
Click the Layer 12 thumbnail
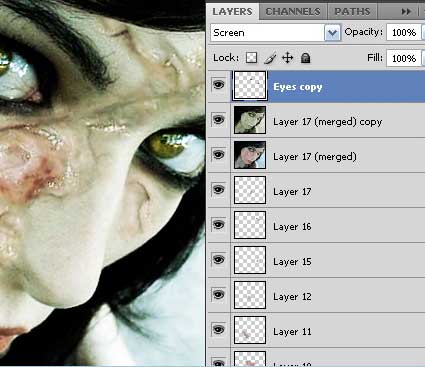point(250,295)
